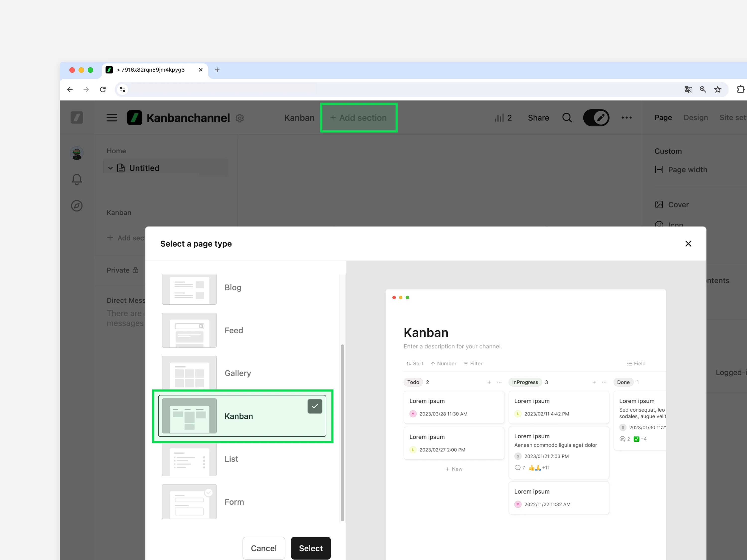Open the user avatar in sidebar
Screen dimensions: 747x560
77,153
